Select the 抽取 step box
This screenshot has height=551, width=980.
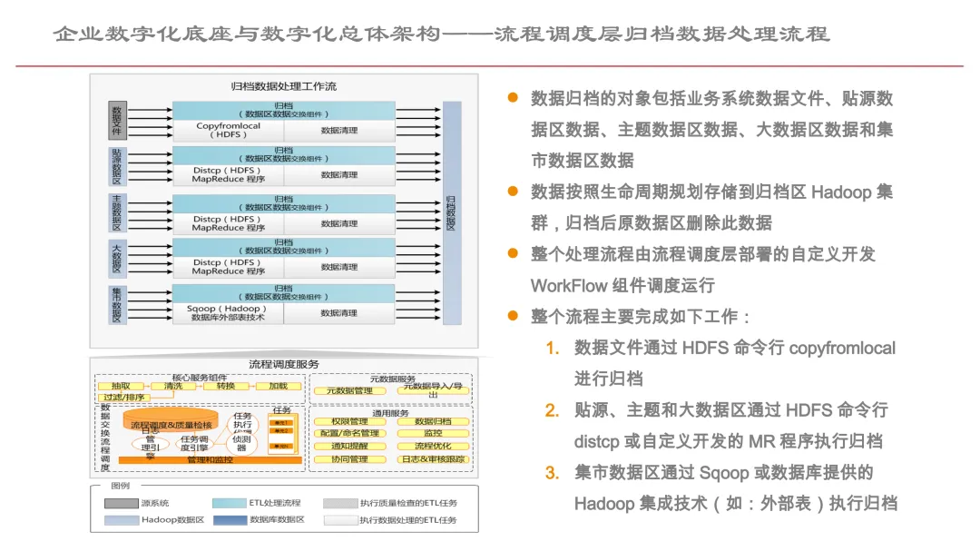[122, 386]
